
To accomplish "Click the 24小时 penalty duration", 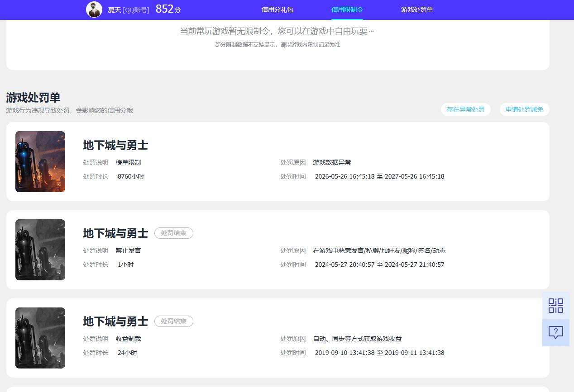I will pyautogui.click(x=127, y=353).
